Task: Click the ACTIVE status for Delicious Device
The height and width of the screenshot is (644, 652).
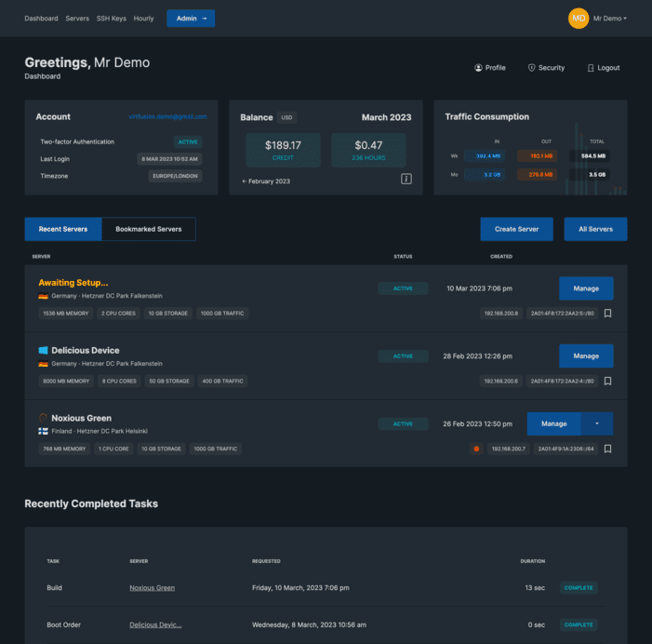Action: click(x=403, y=356)
